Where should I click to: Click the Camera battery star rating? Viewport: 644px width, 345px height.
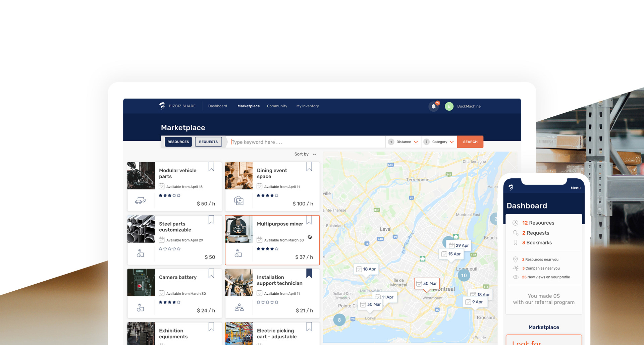[170, 302]
